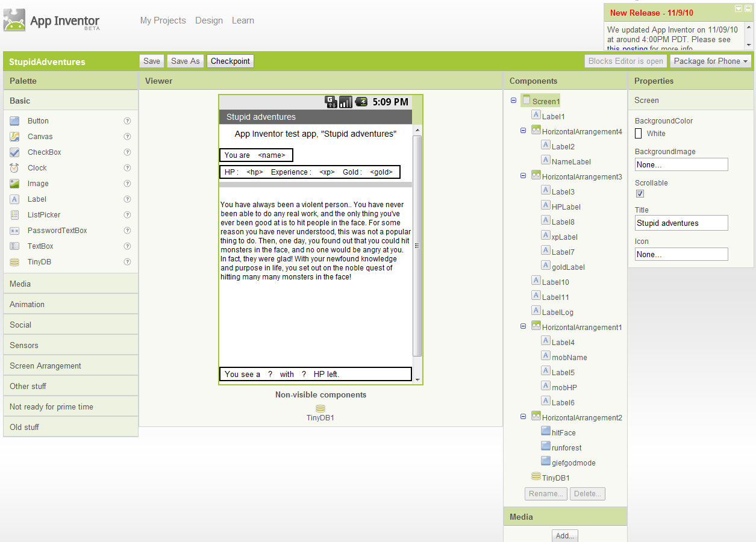Screen dimensions: 756x542
Task: Minimize the New Release notification box
Action: click(x=739, y=8)
